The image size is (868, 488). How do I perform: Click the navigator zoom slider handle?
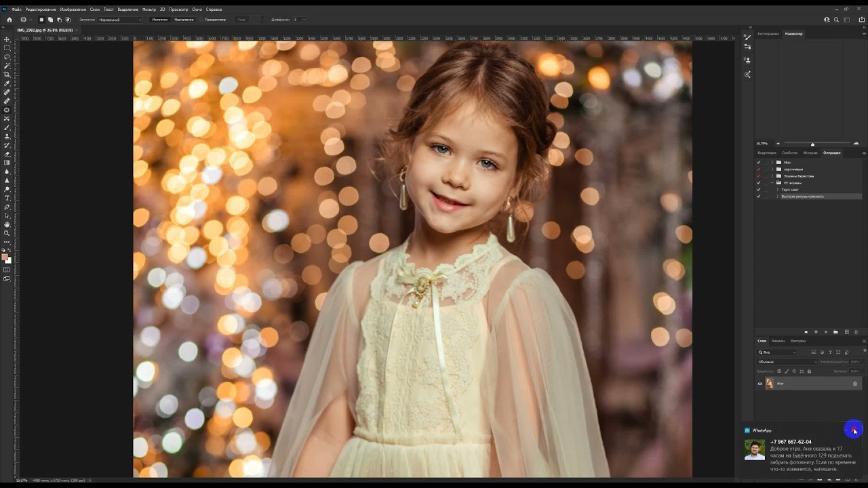coord(812,144)
